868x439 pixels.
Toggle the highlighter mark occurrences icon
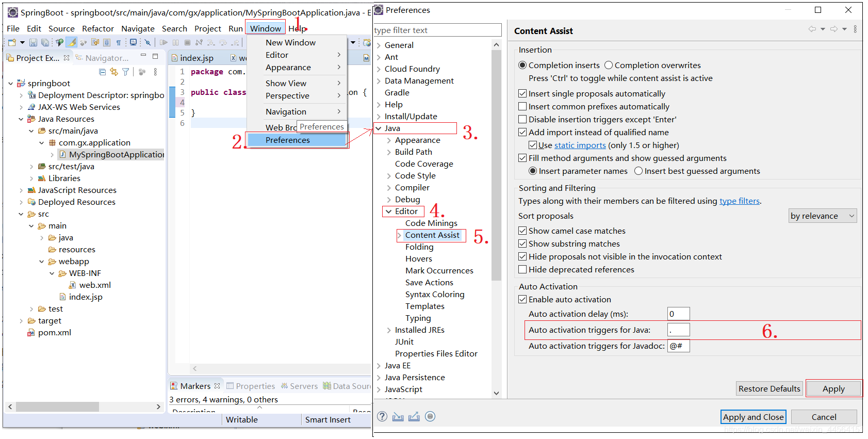coord(72,42)
